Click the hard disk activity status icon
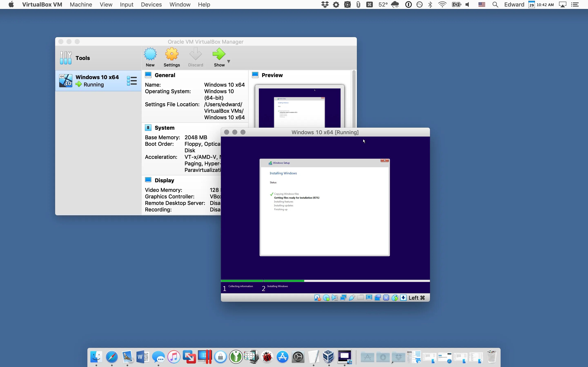Screen dimensions: 588x367 point(317,298)
